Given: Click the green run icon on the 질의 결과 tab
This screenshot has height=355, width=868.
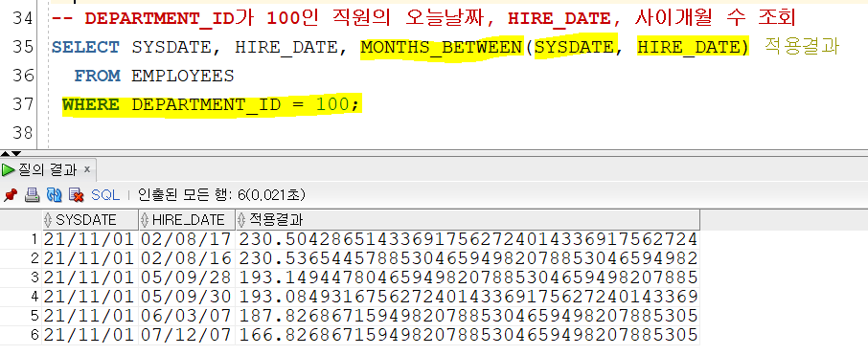Looking at the screenshot, I should [x=8, y=169].
